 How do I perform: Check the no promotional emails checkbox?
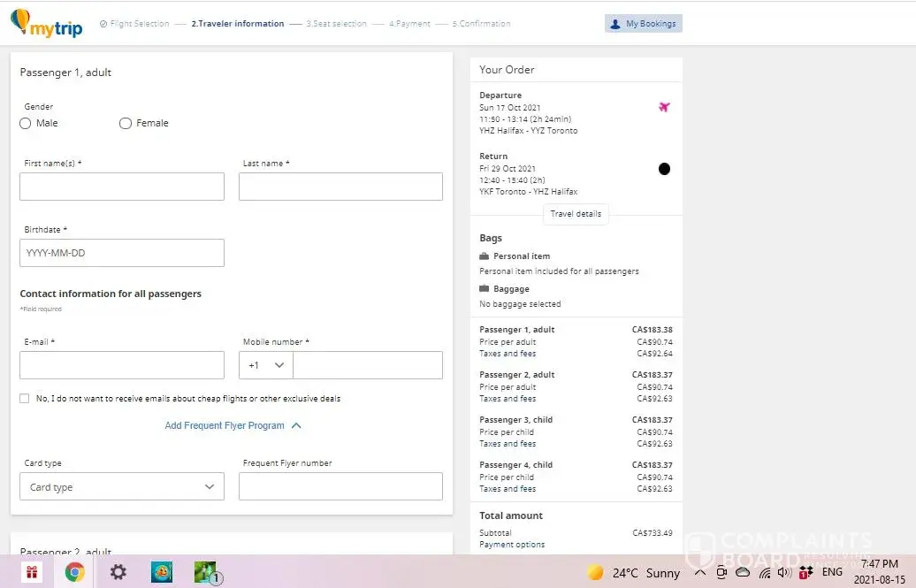[x=25, y=399]
